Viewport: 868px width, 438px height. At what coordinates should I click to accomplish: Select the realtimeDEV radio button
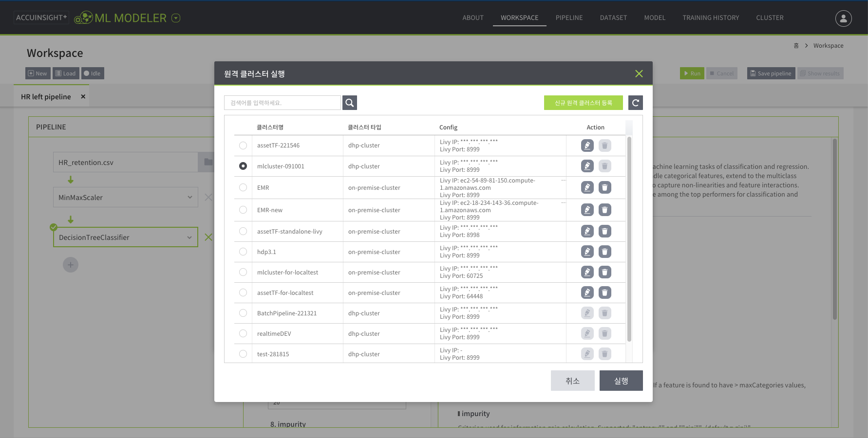pyautogui.click(x=243, y=333)
